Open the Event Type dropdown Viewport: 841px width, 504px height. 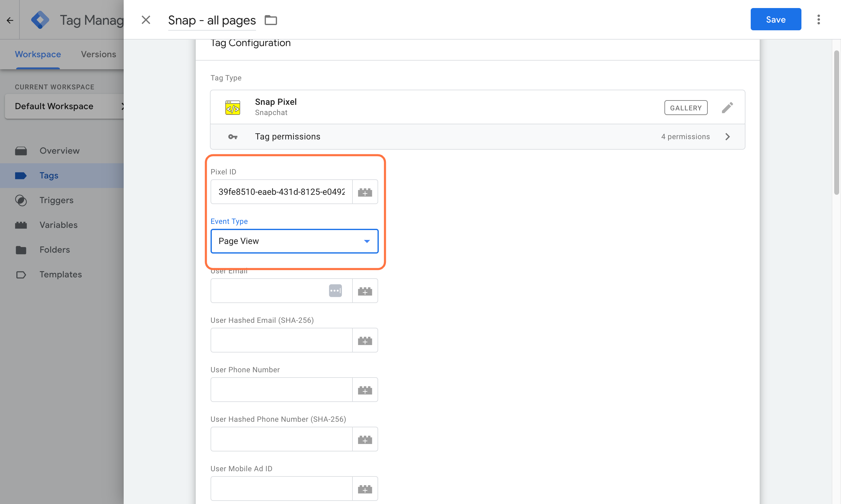coord(294,241)
